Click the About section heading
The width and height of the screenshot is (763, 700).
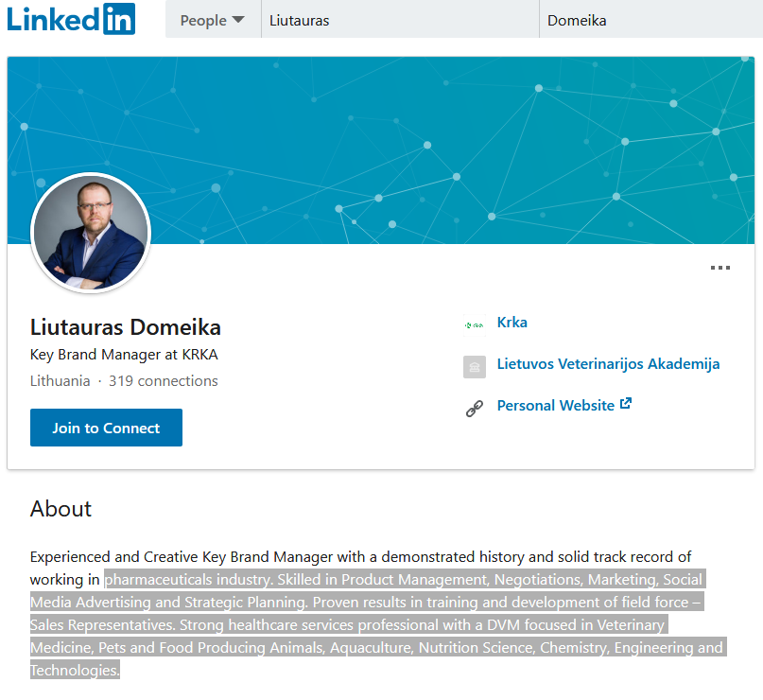61,509
